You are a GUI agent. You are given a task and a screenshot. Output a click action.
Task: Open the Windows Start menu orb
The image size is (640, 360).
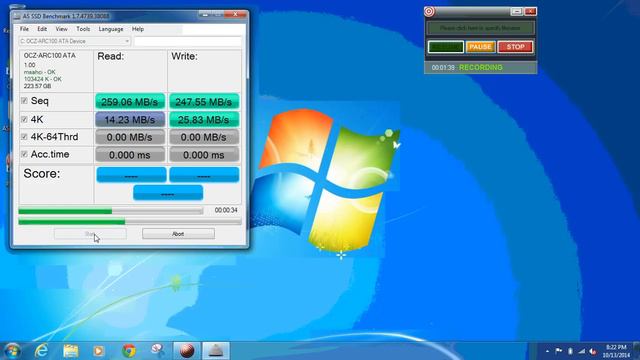[x=12, y=351]
